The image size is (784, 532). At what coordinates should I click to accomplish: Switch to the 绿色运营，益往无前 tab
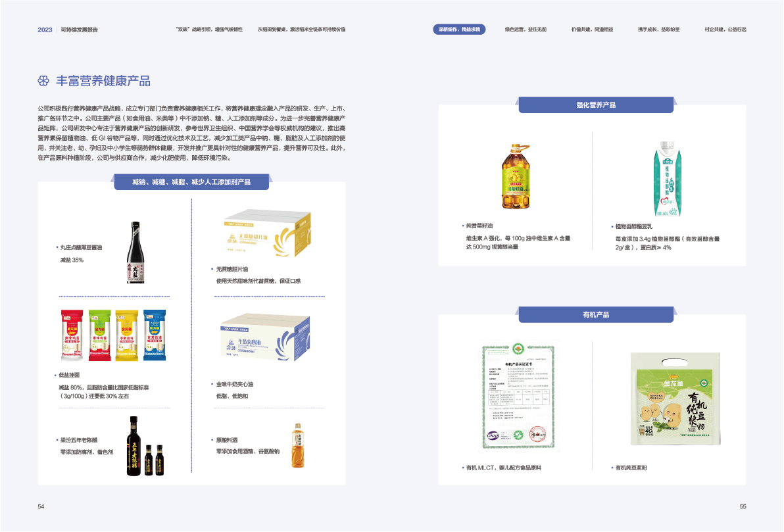pyautogui.click(x=526, y=30)
